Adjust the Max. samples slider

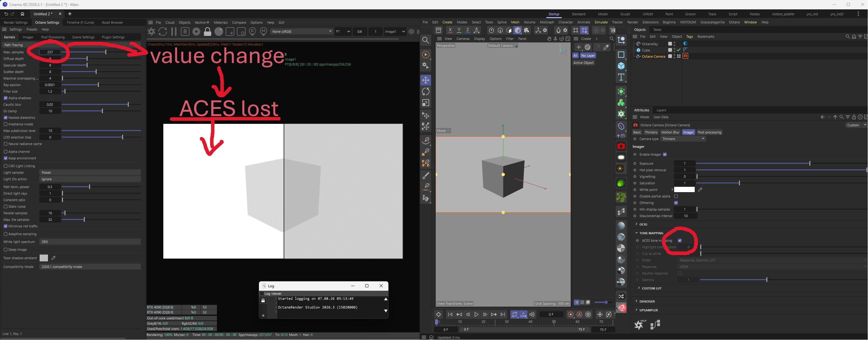click(x=101, y=52)
